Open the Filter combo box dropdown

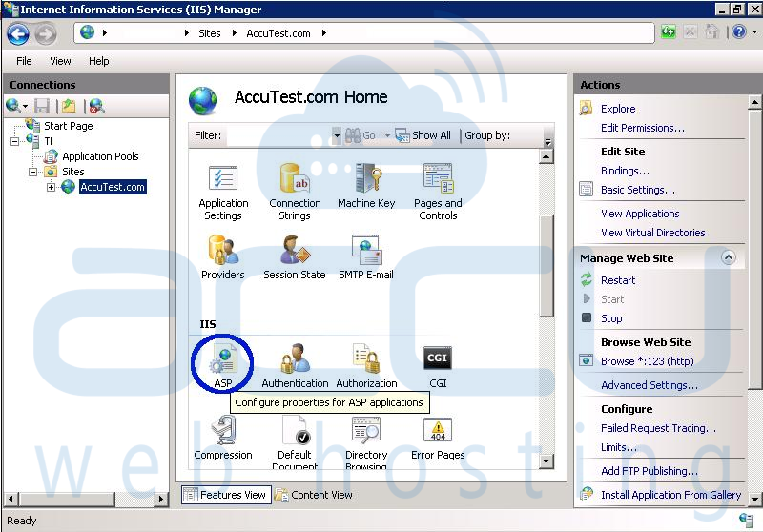pyautogui.click(x=336, y=135)
